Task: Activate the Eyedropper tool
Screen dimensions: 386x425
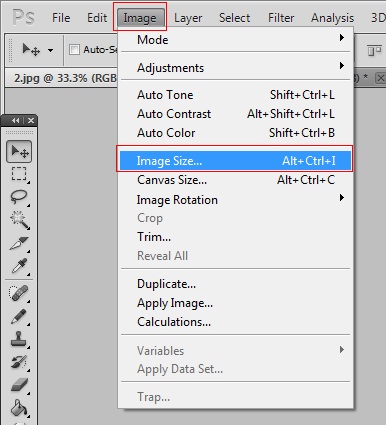Action: point(19,266)
